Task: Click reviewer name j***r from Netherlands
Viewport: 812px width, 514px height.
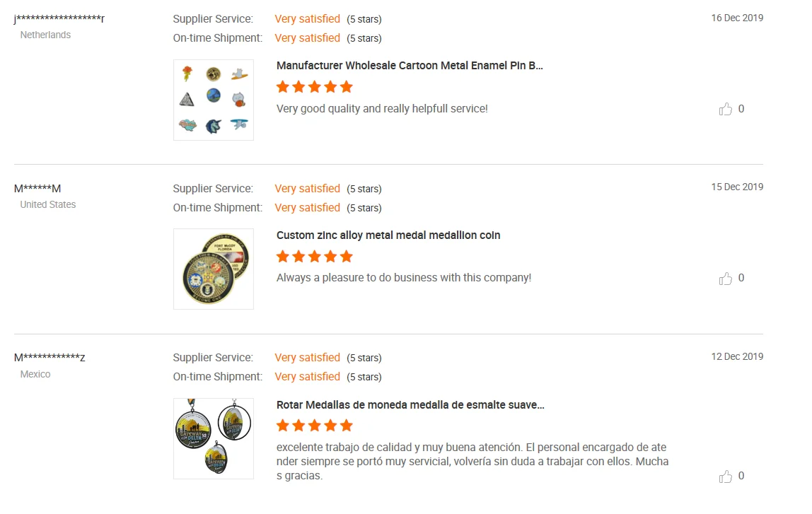Action: click(x=59, y=18)
